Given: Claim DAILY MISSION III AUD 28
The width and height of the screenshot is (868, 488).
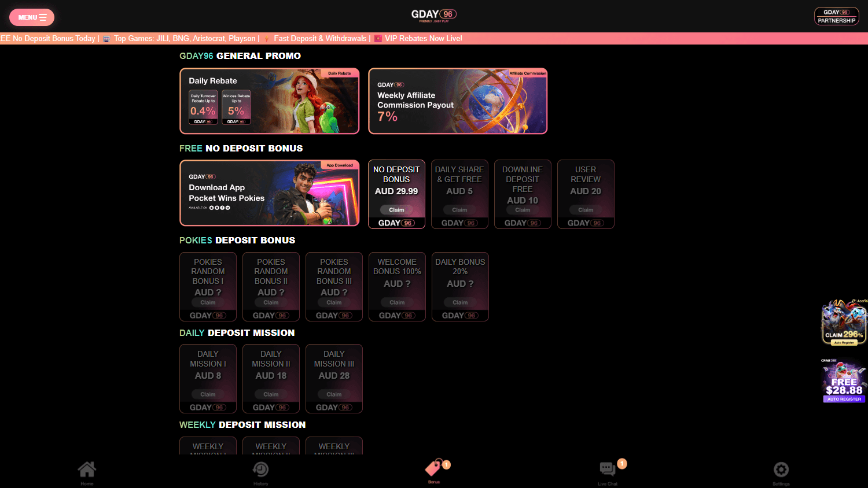Looking at the screenshot, I should [x=334, y=394].
